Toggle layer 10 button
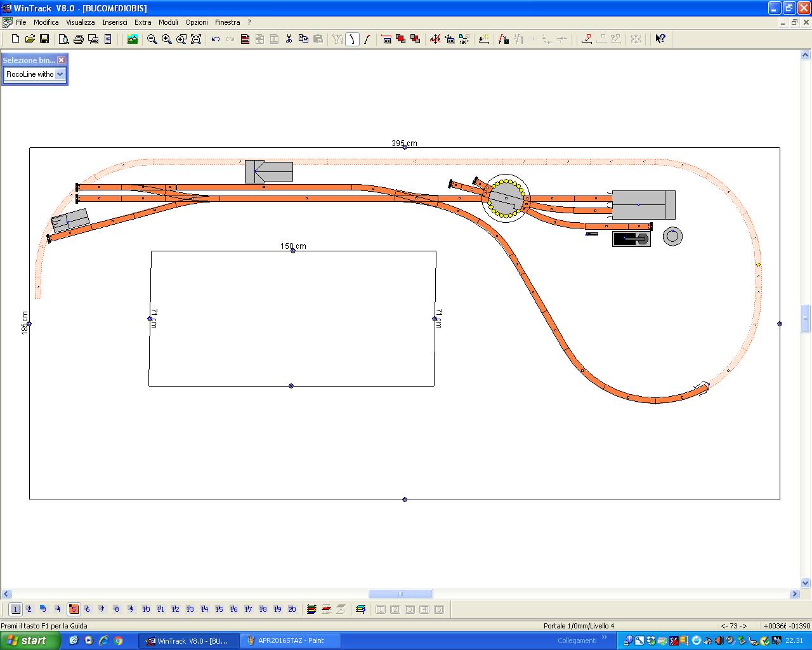Screen dimensions: 812x650 (146, 609)
